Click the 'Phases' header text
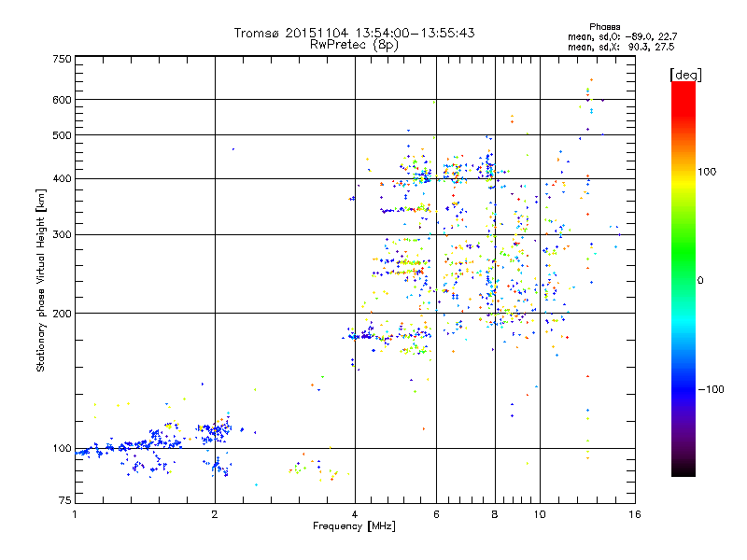 pos(604,27)
